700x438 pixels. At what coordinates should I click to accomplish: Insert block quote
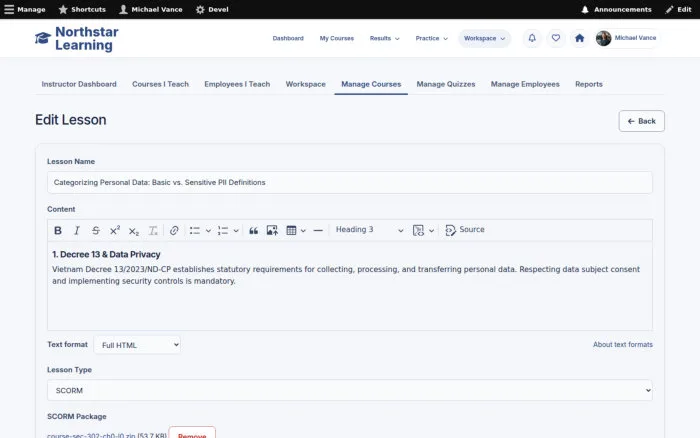(253, 230)
